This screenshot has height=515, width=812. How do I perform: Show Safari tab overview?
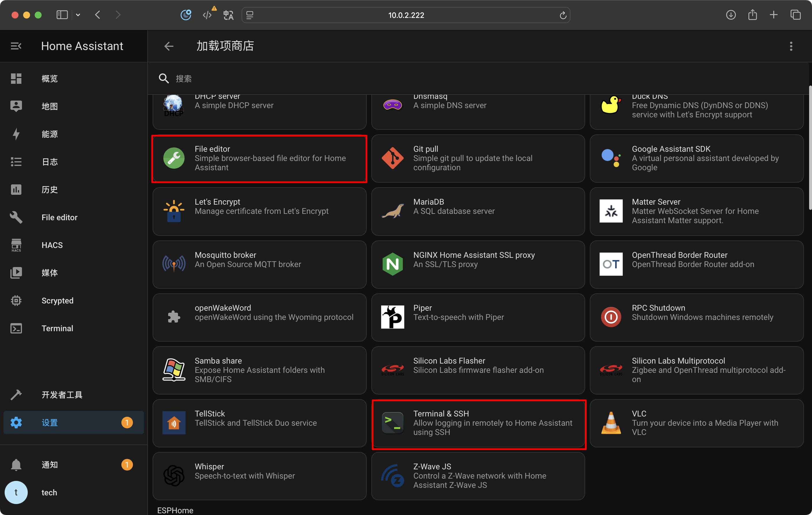pyautogui.click(x=795, y=15)
